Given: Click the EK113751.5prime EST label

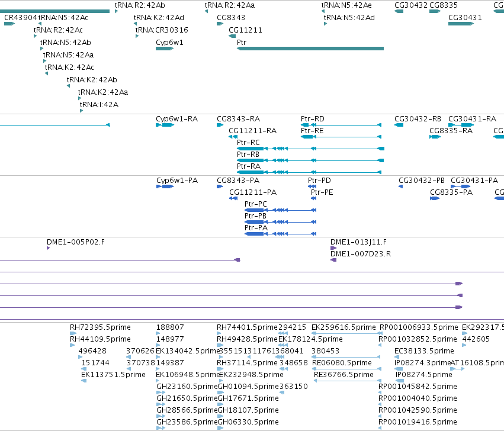Looking at the screenshot, I should [x=113, y=375].
